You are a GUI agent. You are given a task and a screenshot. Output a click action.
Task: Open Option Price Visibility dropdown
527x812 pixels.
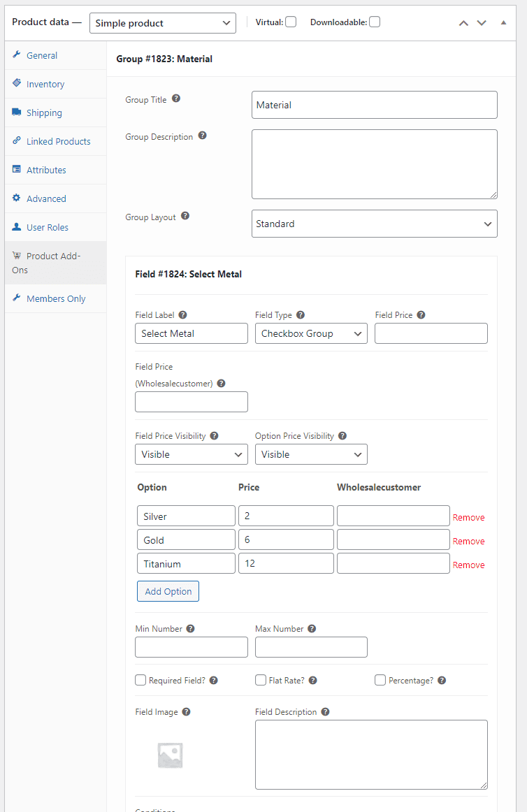click(x=312, y=454)
